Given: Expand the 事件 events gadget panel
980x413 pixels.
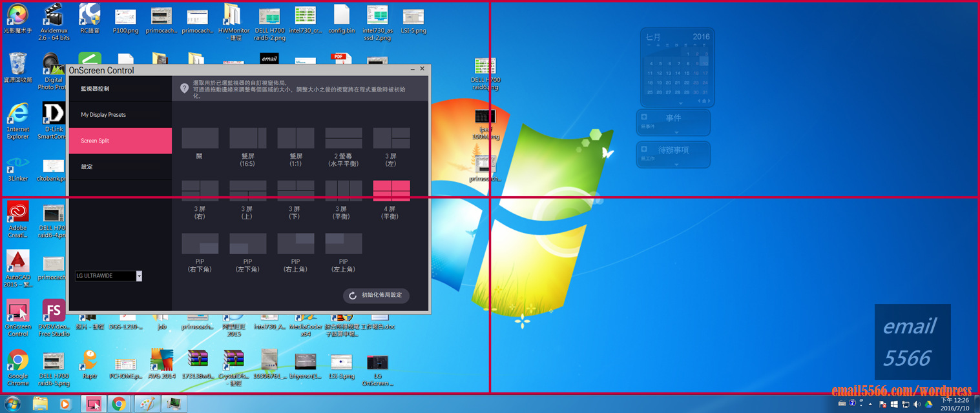Looking at the screenshot, I should point(676,132).
